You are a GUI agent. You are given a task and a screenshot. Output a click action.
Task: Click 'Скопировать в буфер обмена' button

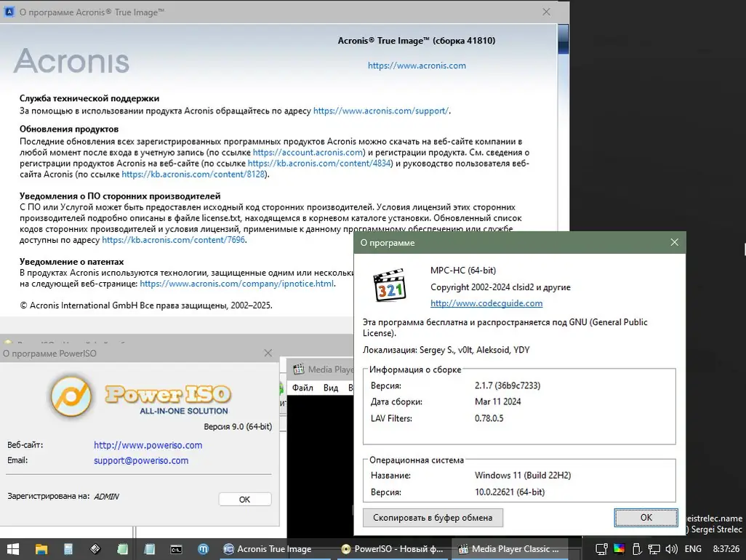tap(433, 518)
